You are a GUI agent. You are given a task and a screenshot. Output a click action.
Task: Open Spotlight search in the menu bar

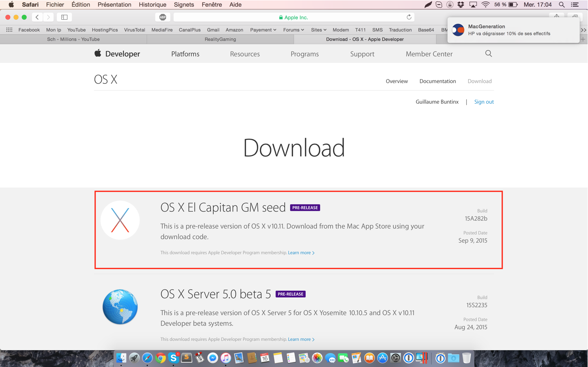[562, 4]
